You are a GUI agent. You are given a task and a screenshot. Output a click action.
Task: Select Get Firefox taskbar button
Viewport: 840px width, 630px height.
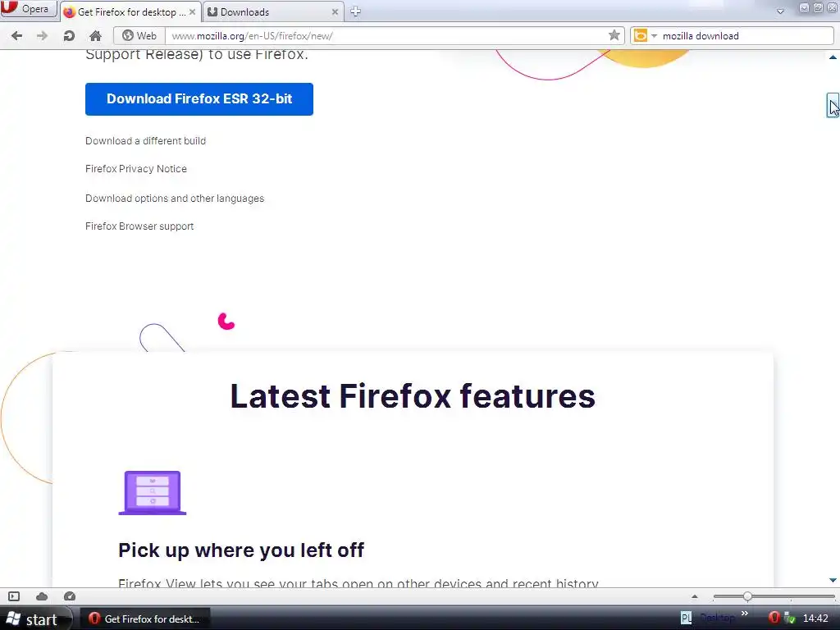pyautogui.click(x=144, y=619)
